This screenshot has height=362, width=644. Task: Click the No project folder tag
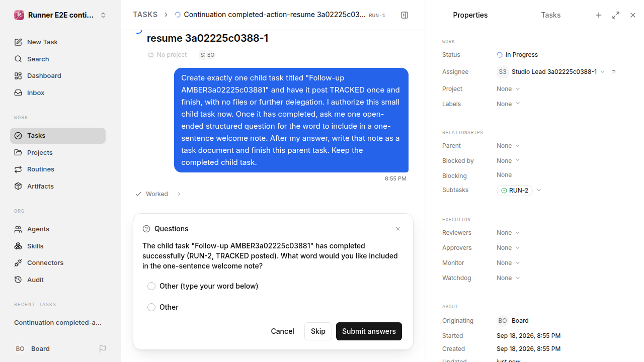click(167, 55)
